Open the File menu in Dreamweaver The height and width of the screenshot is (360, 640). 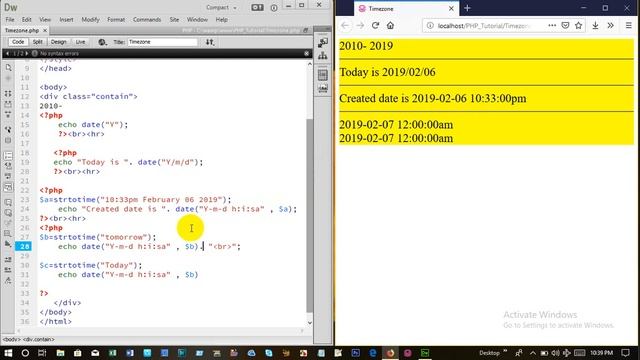pyautogui.click(x=10, y=20)
